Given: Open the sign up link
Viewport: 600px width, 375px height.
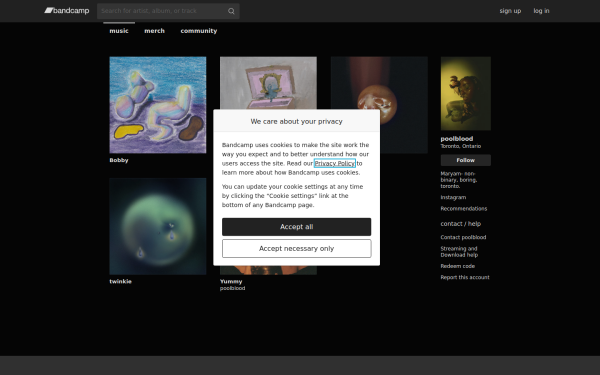Looking at the screenshot, I should (x=510, y=11).
